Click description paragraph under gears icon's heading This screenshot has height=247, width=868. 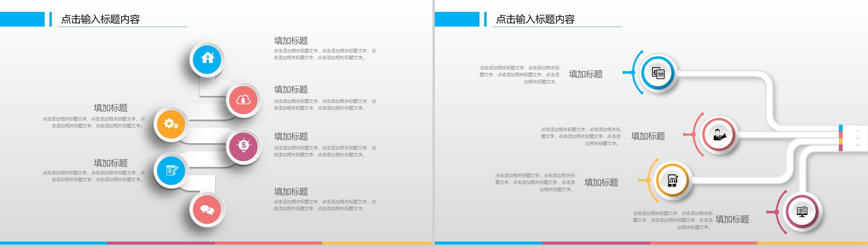94,122
